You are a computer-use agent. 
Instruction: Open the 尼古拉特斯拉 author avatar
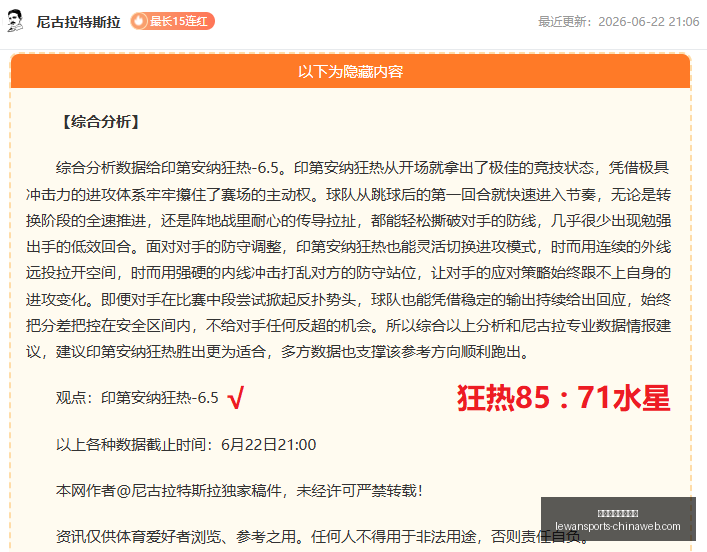point(15,21)
